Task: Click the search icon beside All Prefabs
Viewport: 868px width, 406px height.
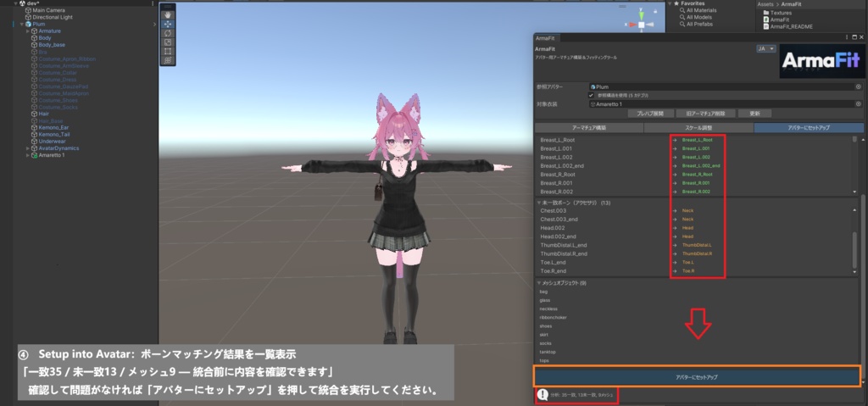Action: [x=683, y=25]
